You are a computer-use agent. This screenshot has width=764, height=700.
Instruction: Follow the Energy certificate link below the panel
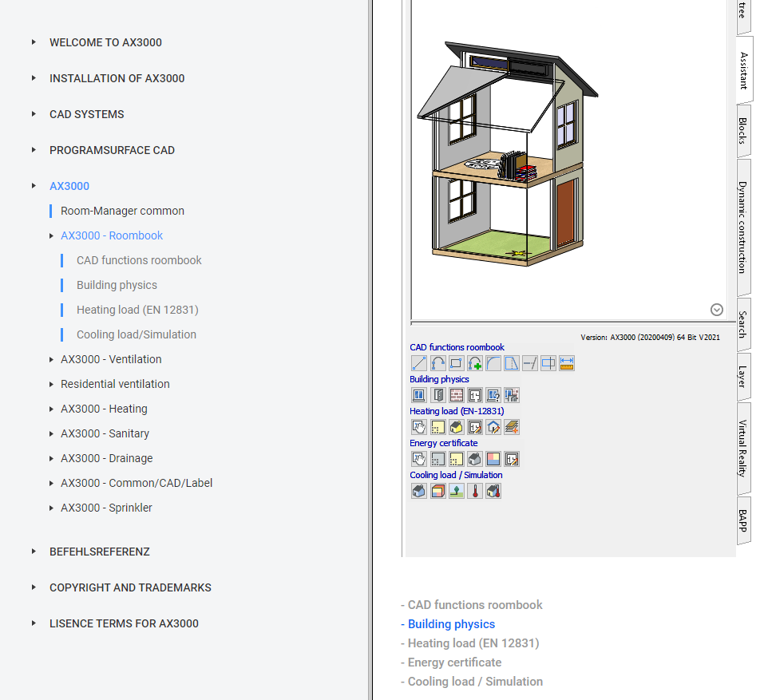click(454, 662)
